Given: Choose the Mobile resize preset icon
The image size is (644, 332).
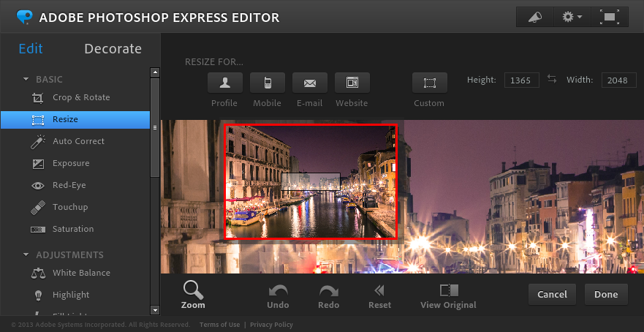Looking at the screenshot, I should [268, 83].
